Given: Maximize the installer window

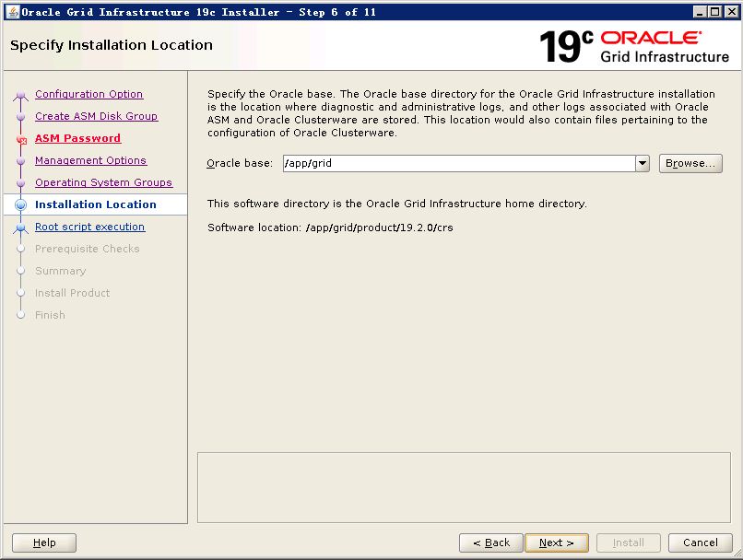Looking at the screenshot, I should tap(715, 12).
